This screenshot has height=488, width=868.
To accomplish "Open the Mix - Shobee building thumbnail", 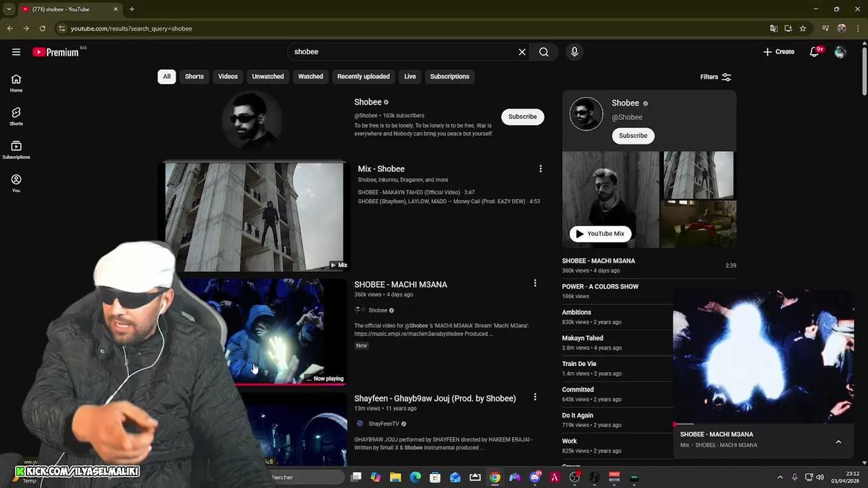I will point(253,216).
